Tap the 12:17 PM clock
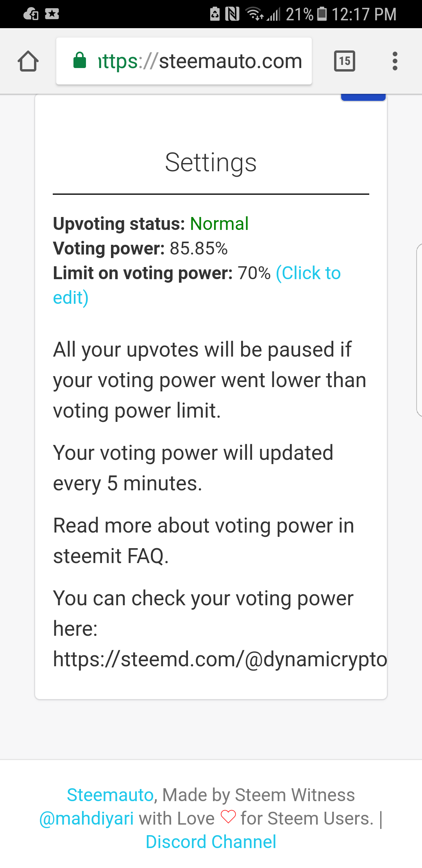The image size is (422, 868). [364, 14]
